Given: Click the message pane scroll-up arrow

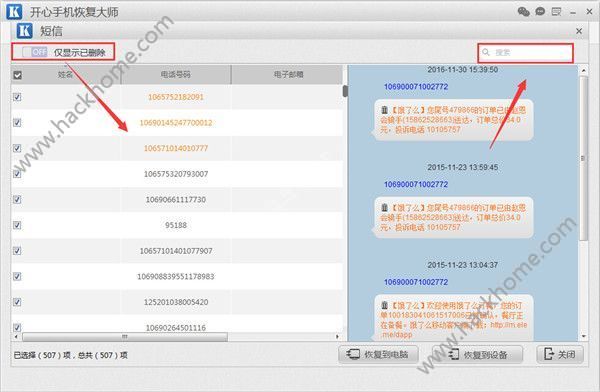Looking at the screenshot, I should pos(583,70).
